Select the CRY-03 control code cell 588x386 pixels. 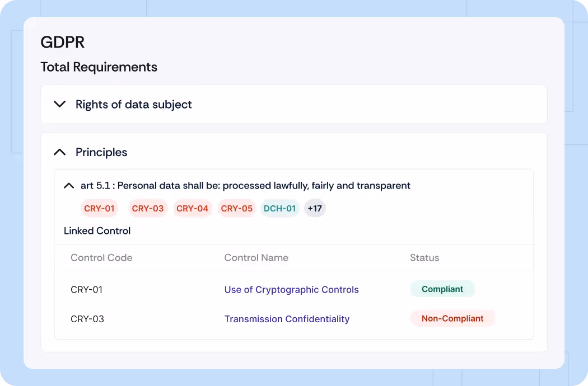[87, 319]
